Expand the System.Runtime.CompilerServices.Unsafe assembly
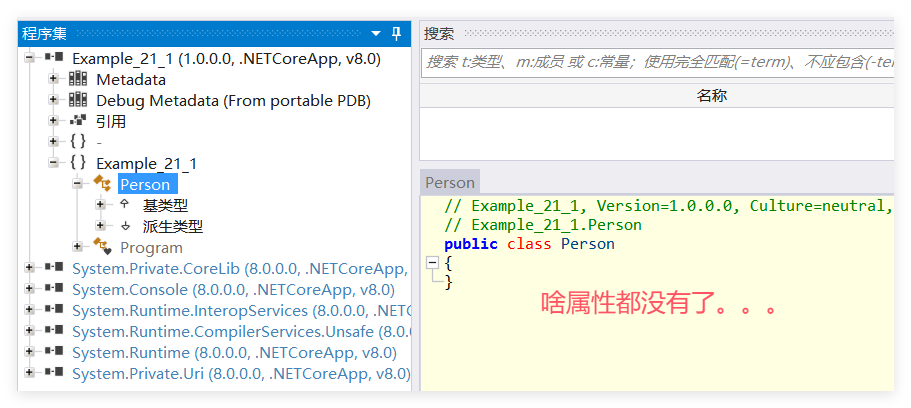This screenshot has width=911, height=408. (x=29, y=330)
